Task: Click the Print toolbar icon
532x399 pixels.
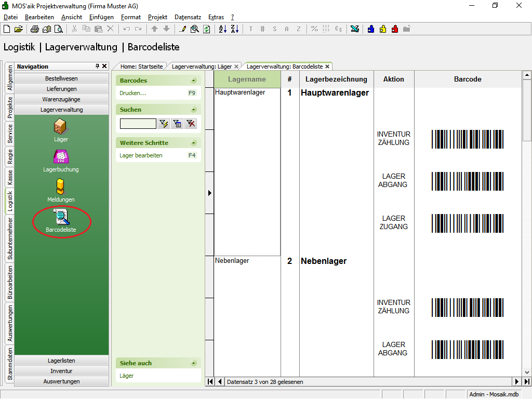Action: (35, 29)
